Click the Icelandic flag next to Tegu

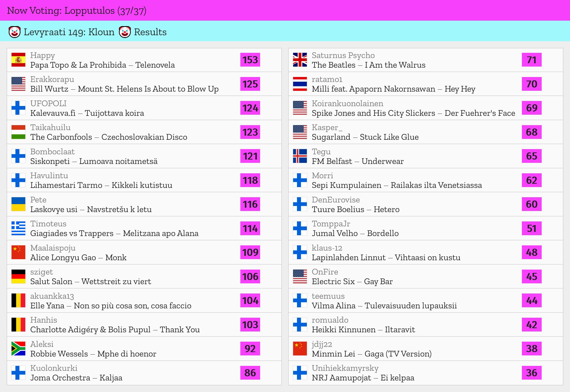pyautogui.click(x=300, y=156)
